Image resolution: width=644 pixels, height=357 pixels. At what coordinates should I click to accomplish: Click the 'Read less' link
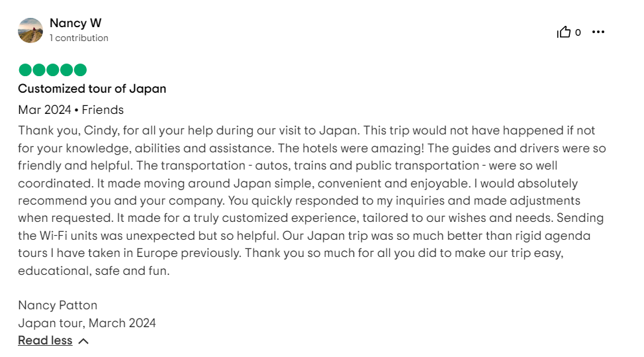[45, 340]
